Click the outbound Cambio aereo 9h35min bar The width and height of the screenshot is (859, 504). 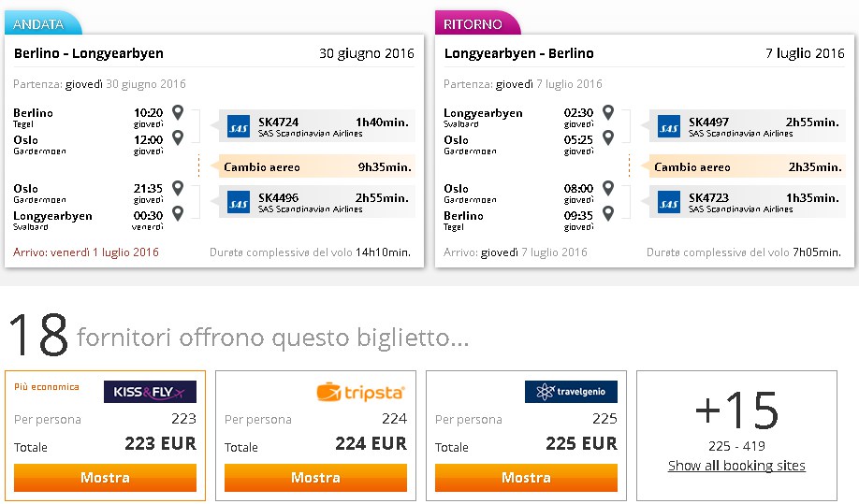point(316,166)
